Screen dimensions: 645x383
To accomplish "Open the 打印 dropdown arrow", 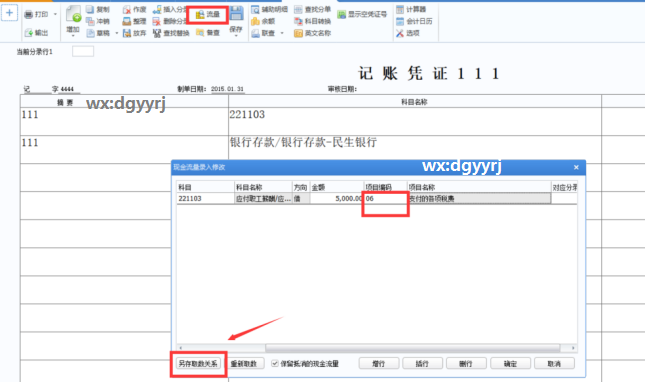I will [x=55, y=15].
